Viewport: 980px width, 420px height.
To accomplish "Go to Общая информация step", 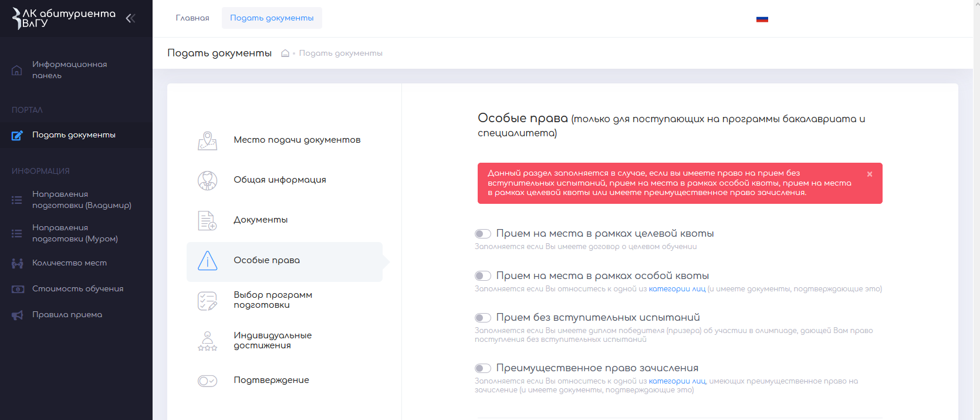I will pos(285,180).
